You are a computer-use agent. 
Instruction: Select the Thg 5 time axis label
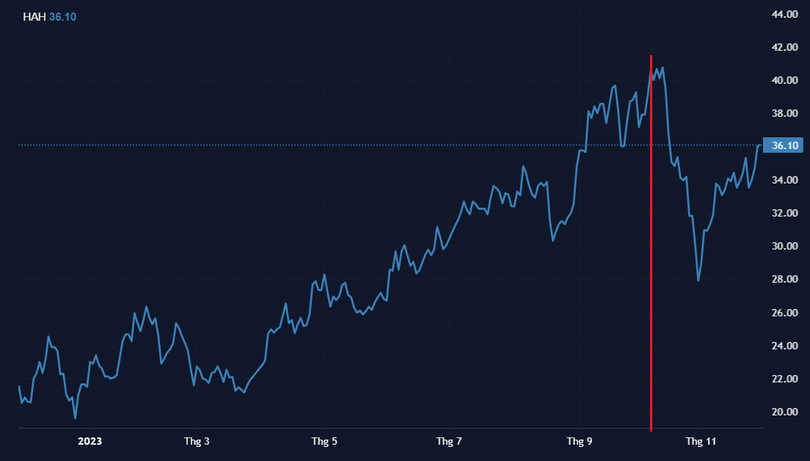click(x=324, y=441)
